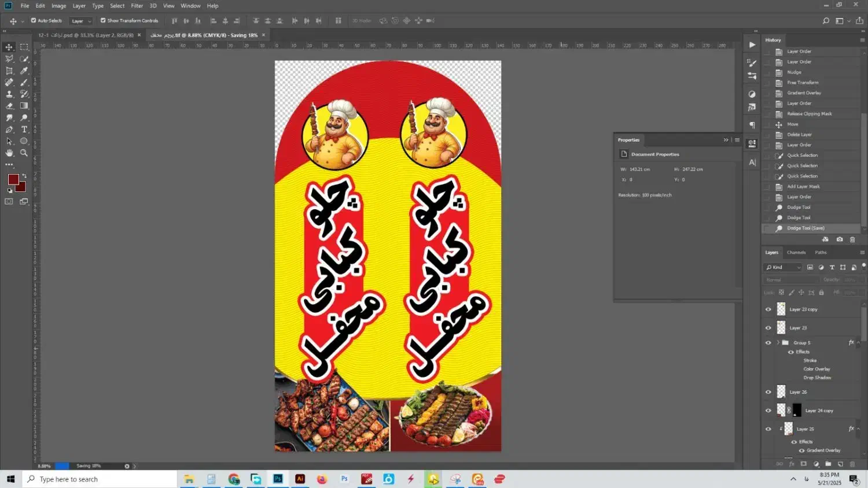Jump to Free Transform history state
Image resolution: width=868 pixels, height=488 pixels.
point(803,83)
